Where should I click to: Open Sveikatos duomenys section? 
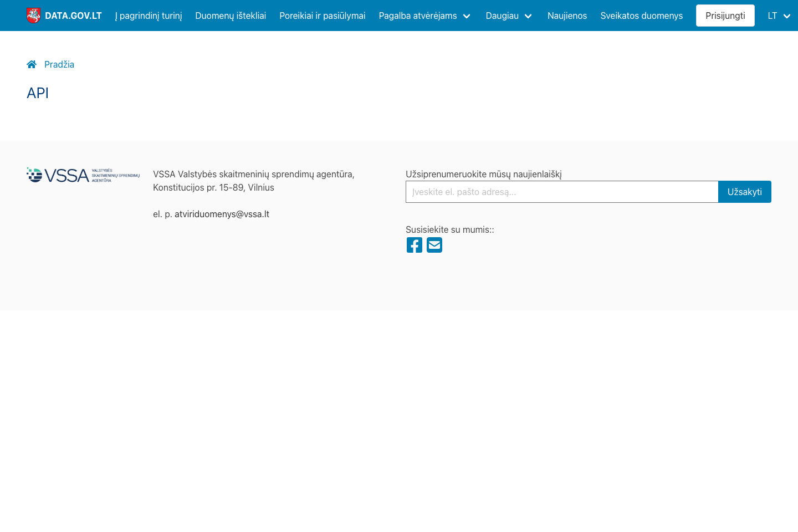[642, 16]
